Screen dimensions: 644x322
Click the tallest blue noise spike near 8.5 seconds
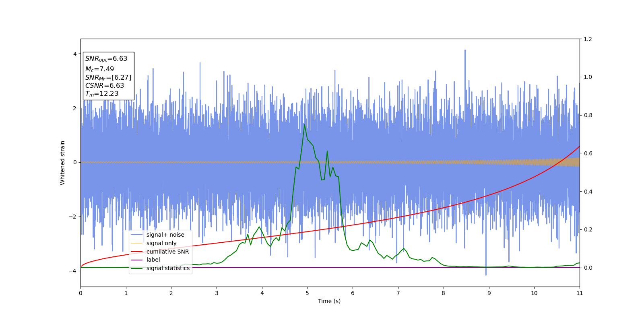coord(465,51)
